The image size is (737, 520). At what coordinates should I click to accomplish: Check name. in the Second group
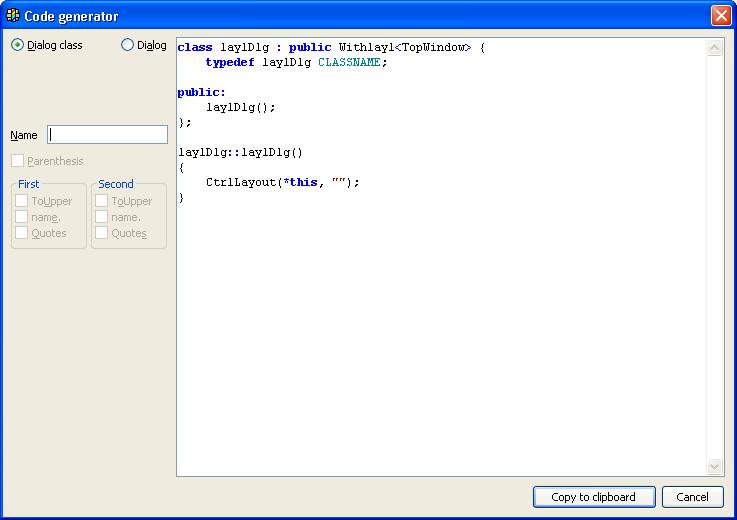(101, 217)
